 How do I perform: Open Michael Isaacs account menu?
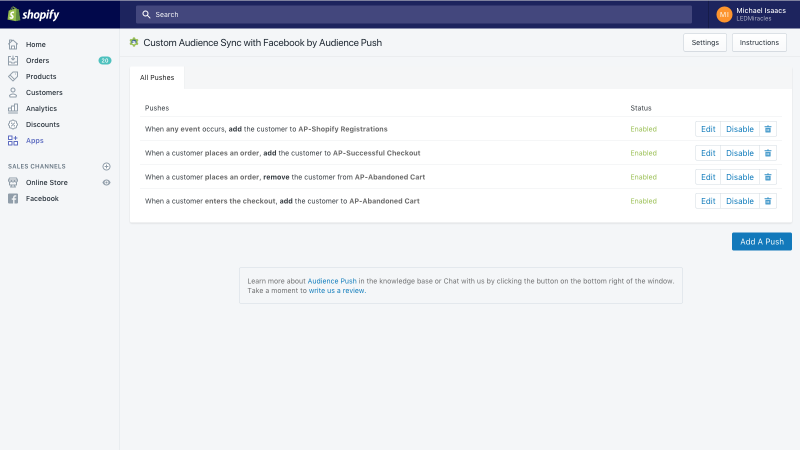pyautogui.click(x=752, y=14)
